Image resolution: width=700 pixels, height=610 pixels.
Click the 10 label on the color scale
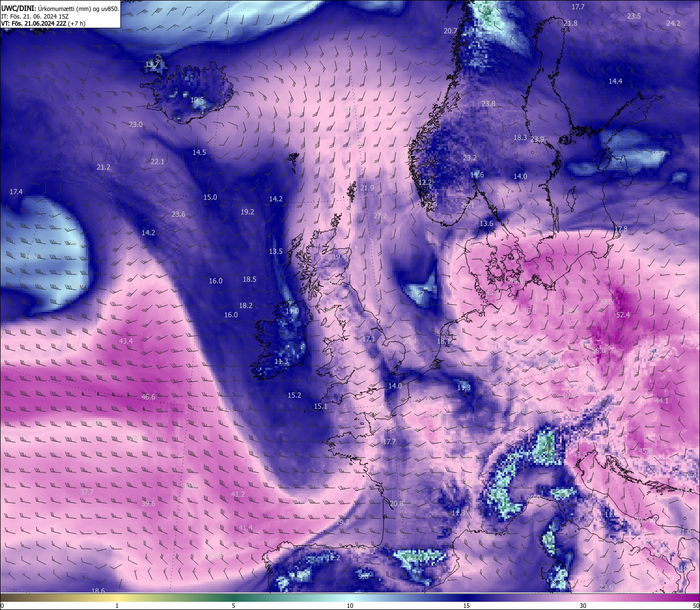[350, 606]
